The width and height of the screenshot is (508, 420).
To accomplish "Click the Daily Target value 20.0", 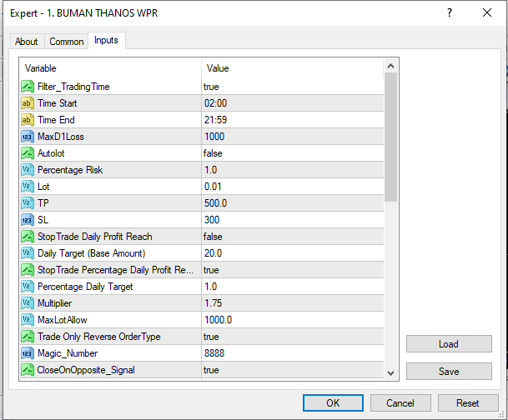I will coord(214,253).
